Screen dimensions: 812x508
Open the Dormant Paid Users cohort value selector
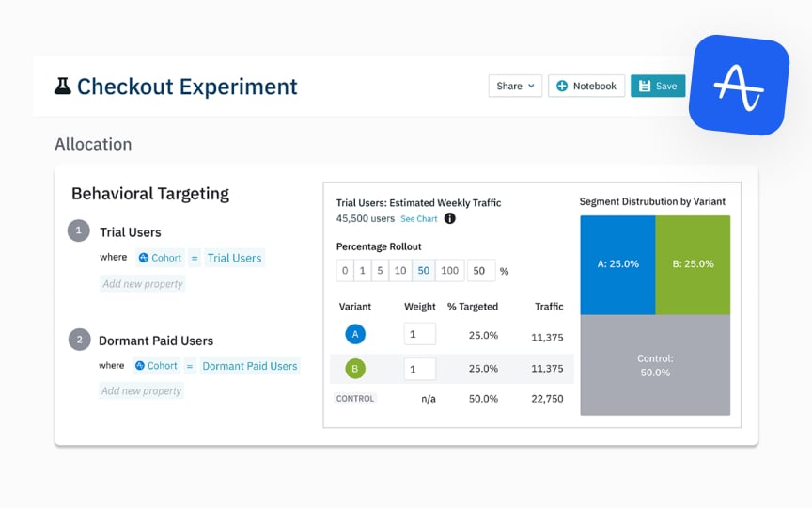(250, 366)
